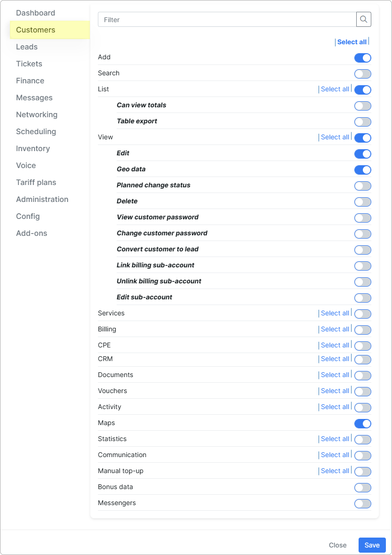Select all Services permissions

[335, 313]
